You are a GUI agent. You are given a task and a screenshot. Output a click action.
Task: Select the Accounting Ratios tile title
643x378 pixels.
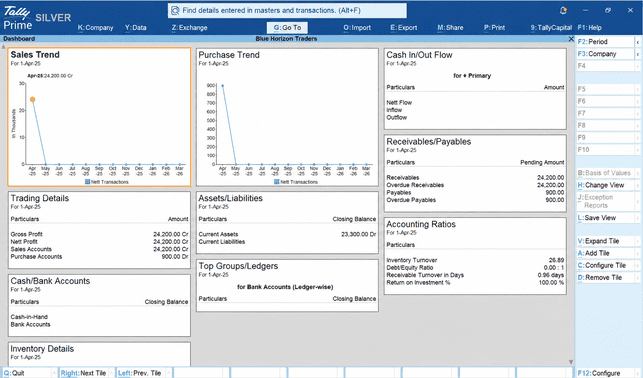pyautogui.click(x=421, y=224)
